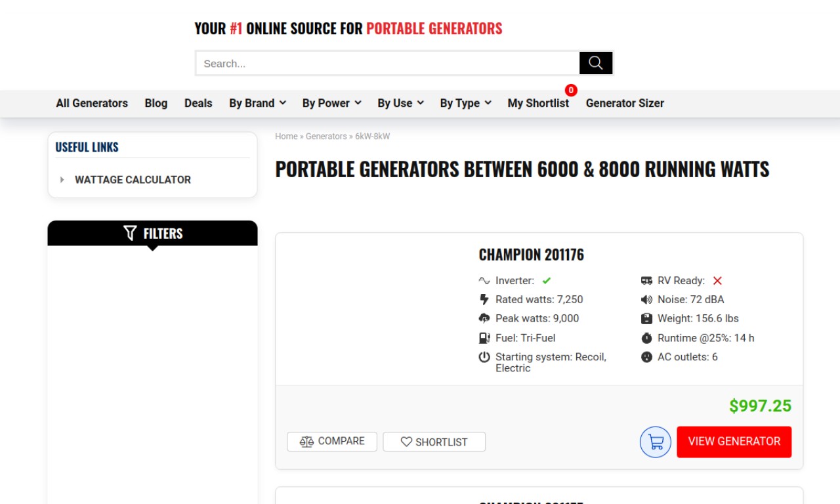This screenshot has width=840, height=504.
Task: Click the RV Ready camper icon
Action: pyautogui.click(x=647, y=281)
